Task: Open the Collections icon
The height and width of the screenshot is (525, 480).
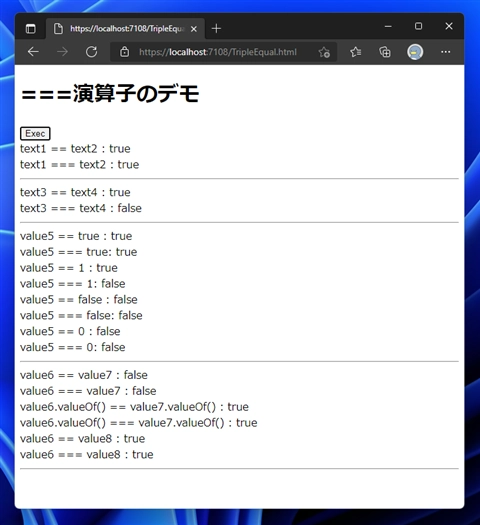Action: (385, 52)
